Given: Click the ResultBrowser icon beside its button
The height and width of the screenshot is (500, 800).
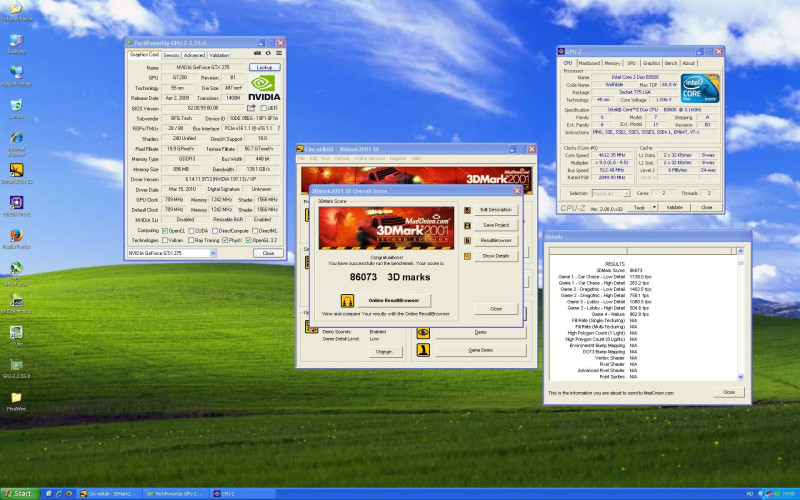Looking at the screenshot, I should (467, 241).
